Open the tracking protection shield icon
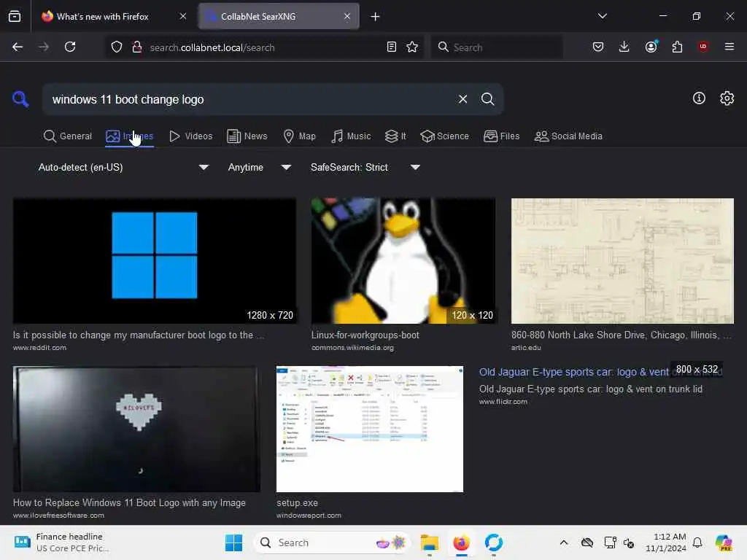 click(x=117, y=47)
